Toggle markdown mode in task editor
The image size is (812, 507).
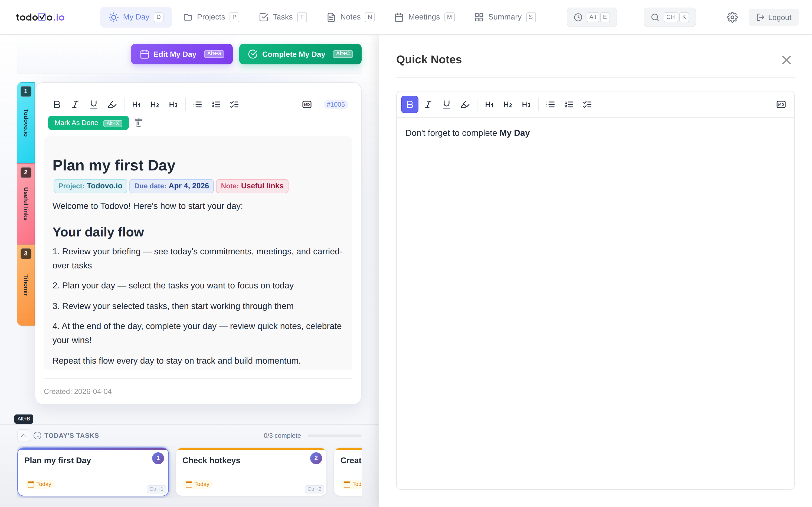click(307, 105)
